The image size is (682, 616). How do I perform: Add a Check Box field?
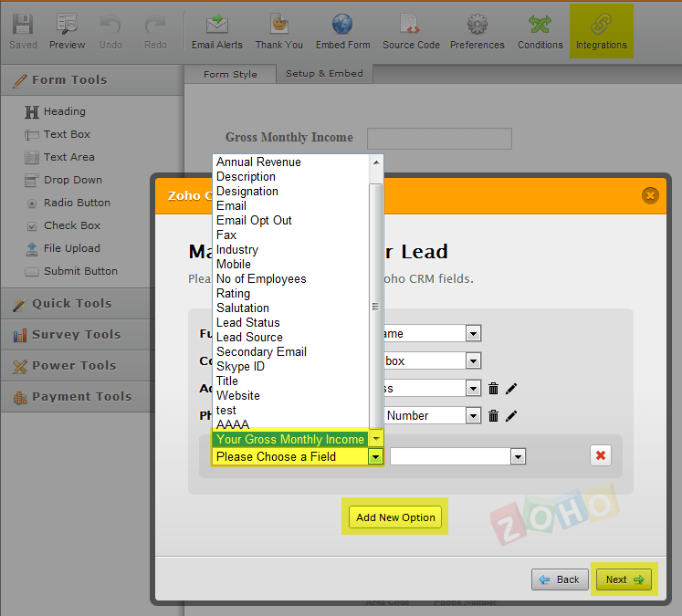[x=63, y=225]
